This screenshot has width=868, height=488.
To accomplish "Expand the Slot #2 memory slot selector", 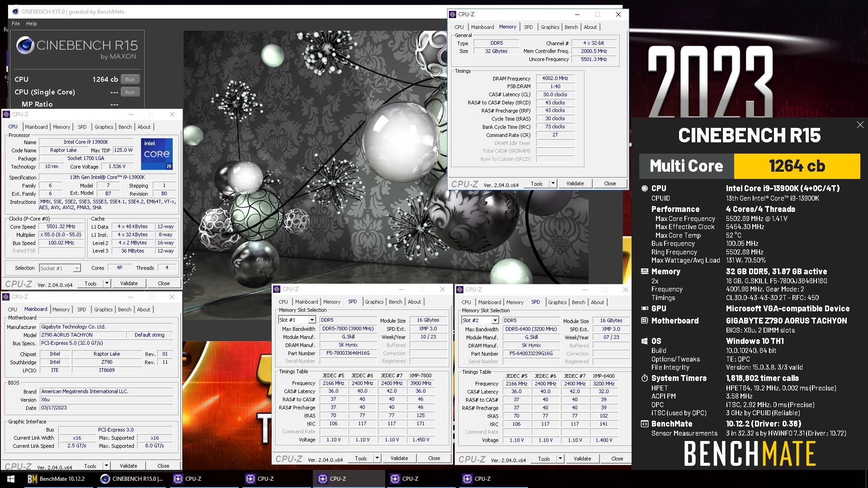I will tap(495, 320).
